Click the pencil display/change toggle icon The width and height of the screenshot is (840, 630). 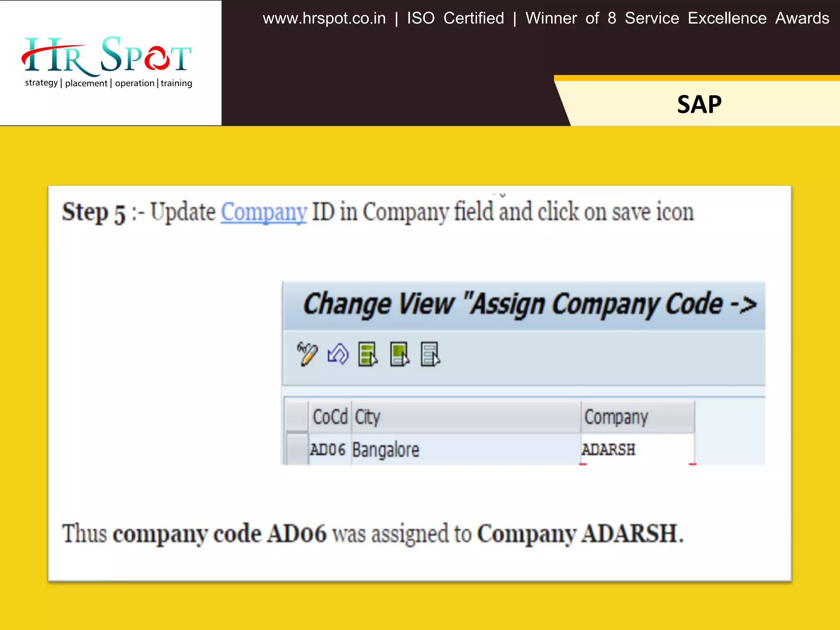point(307,354)
